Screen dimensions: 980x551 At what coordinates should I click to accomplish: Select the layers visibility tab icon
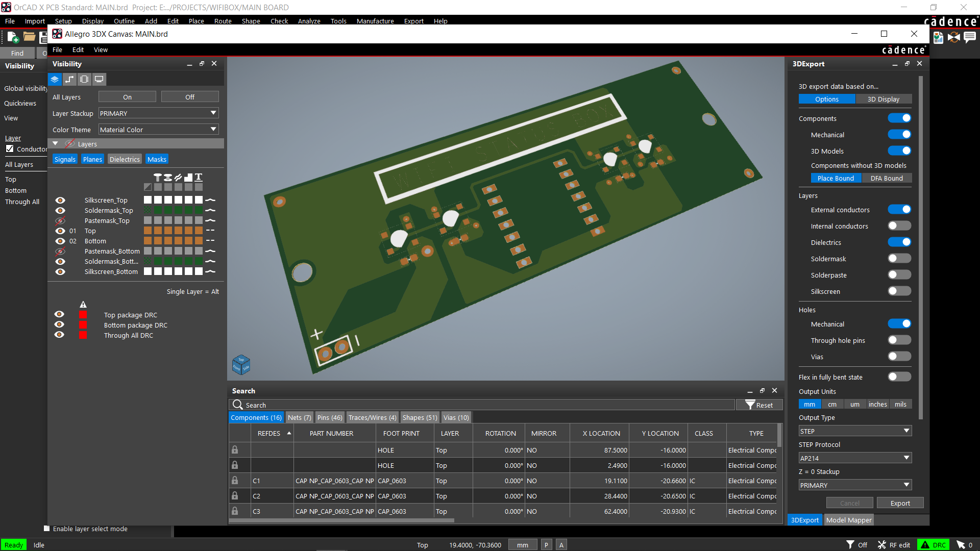click(x=55, y=79)
